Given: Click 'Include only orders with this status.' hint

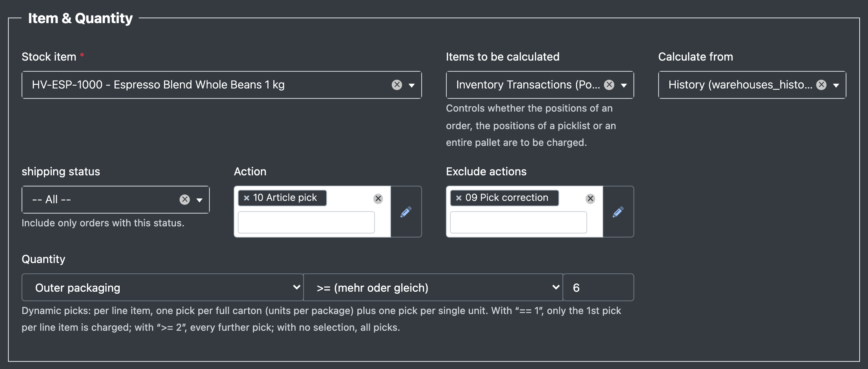Looking at the screenshot, I should tap(103, 223).
